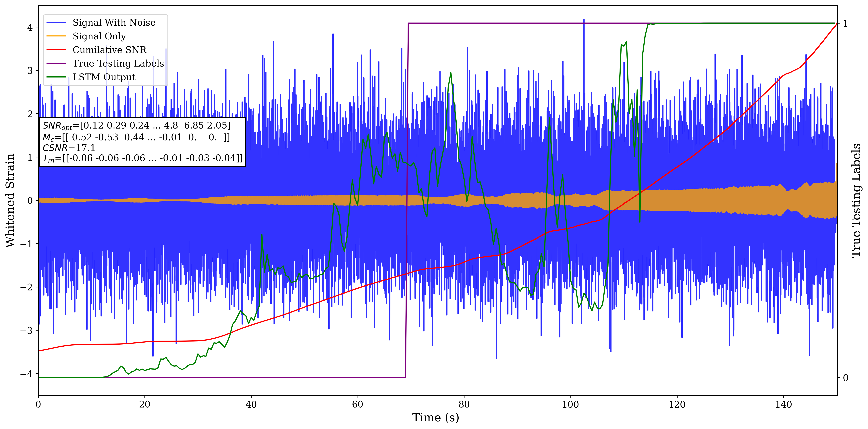Click the y-axis tick label −3
Viewport: 868px width, 429px height.
pyautogui.click(x=26, y=331)
